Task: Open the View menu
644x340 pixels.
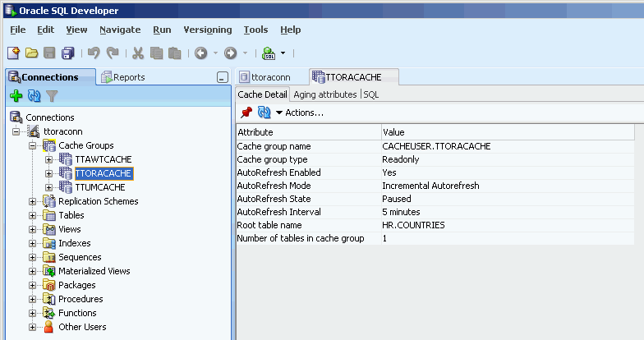Action: pos(76,30)
